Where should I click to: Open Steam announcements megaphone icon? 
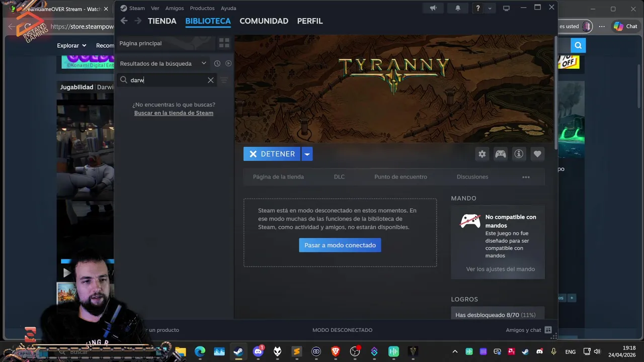pos(433,8)
